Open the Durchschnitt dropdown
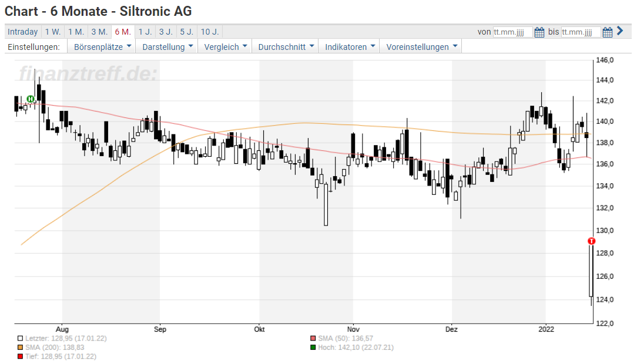 286,46
